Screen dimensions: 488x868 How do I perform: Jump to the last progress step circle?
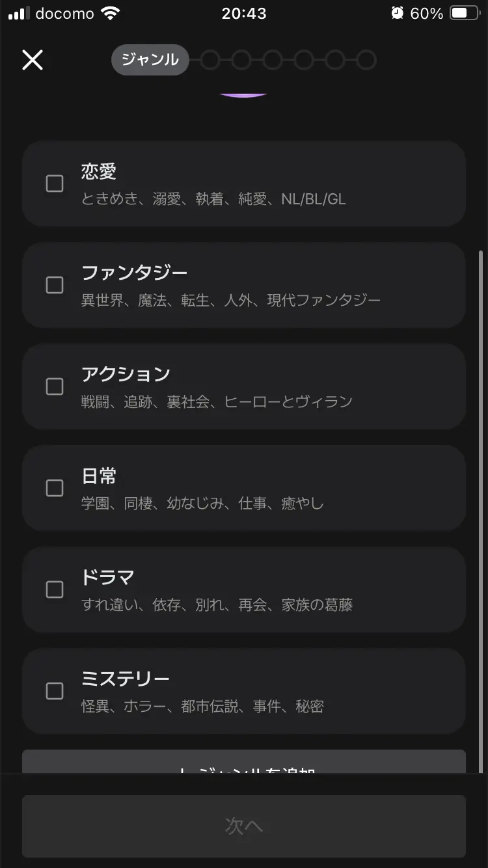click(366, 60)
